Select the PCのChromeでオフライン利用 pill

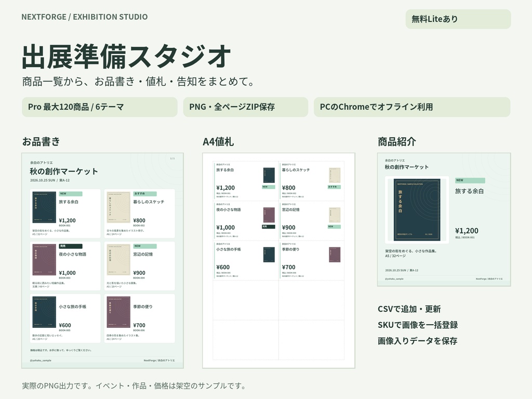[412, 107]
